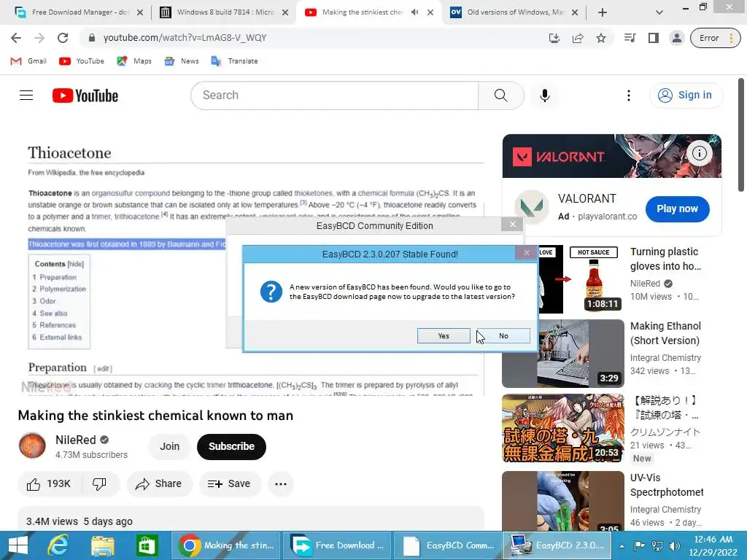Open a new browser tab
Image resolution: width=747 pixels, height=560 pixels.
tap(602, 12)
